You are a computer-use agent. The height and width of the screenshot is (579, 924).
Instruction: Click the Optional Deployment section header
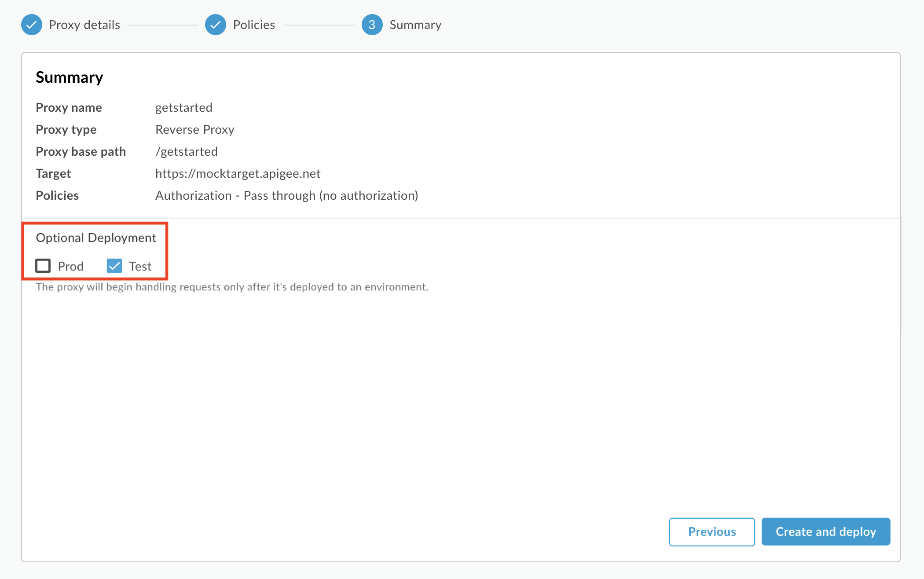(x=96, y=238)
